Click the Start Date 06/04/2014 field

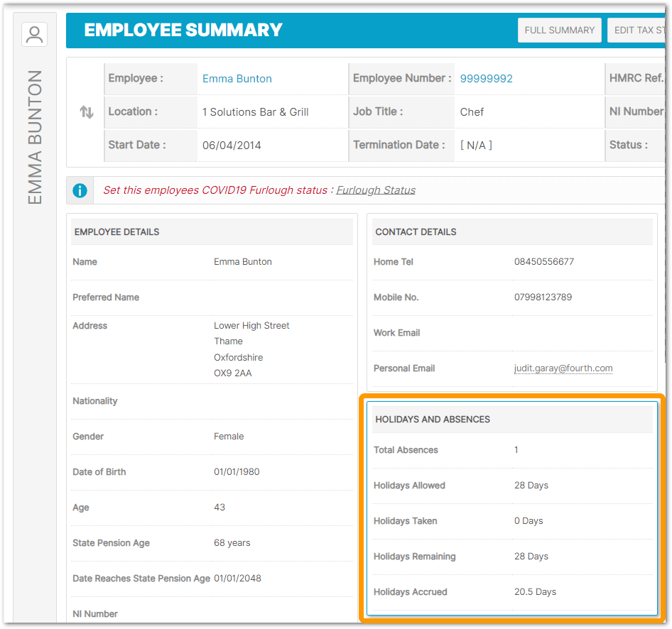tap(234, 145)
